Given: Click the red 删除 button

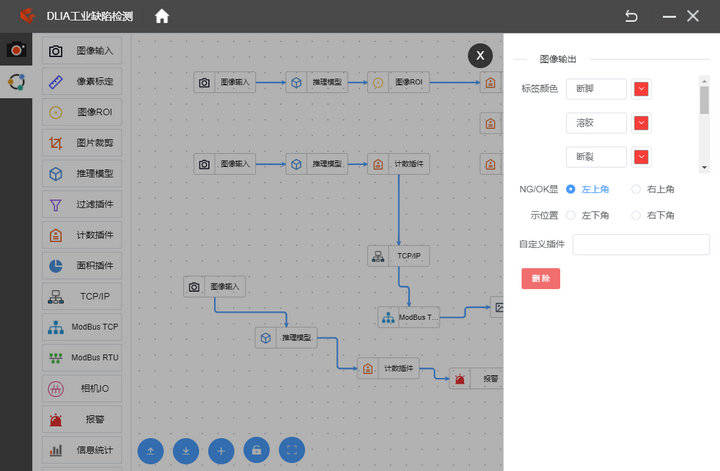Looking at the screenshot, I should point(540,278).
